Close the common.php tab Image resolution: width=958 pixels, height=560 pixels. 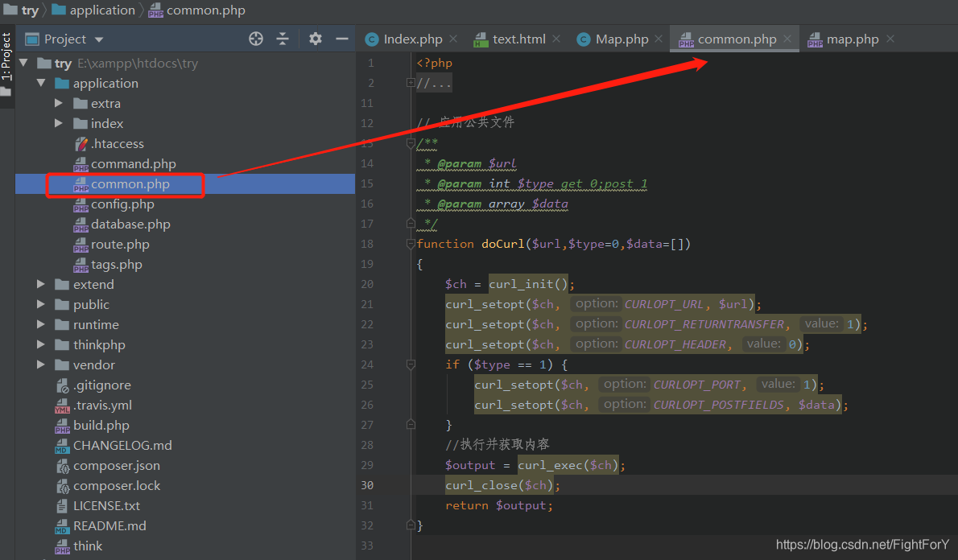pyautogui.click(x=787, y=39)
